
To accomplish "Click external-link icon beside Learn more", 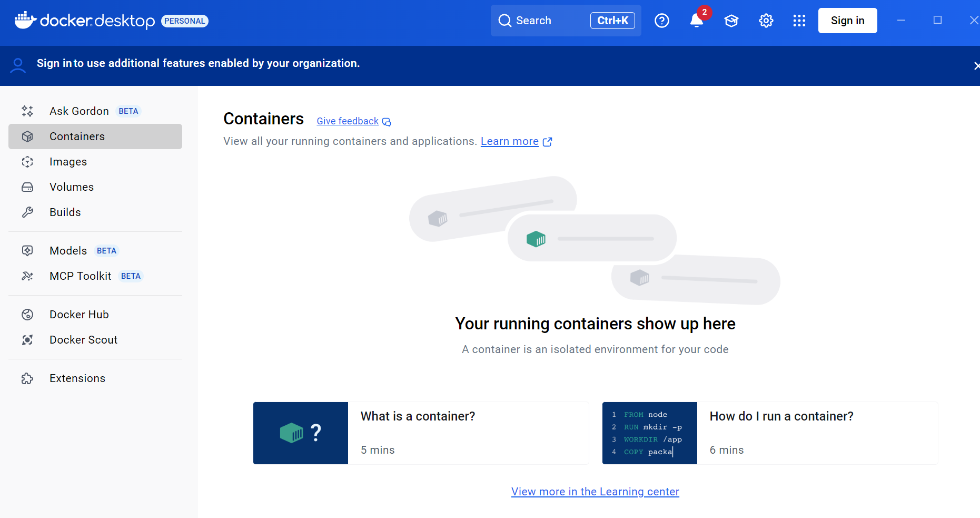I will pyautogui.click(x=548, y=142).
